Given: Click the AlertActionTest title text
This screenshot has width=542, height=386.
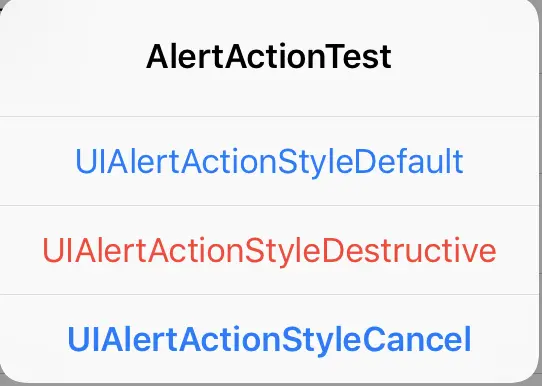Looking at the screenshot, I should click(x=269, y=57).
